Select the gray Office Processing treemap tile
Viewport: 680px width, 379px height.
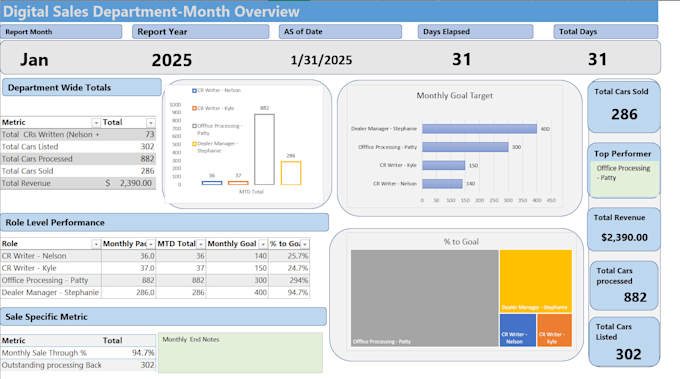coord(425,298)
